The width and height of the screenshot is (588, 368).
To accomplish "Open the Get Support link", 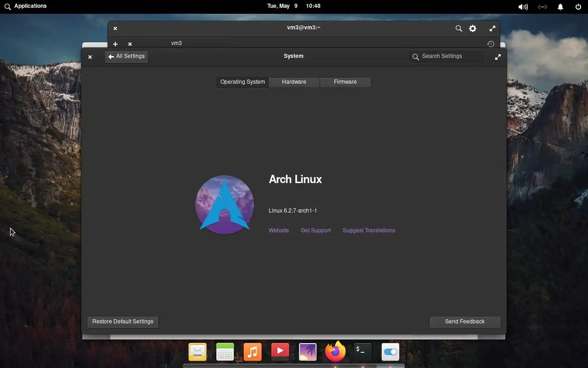I will pyautogui.click(x=316, y=230).
